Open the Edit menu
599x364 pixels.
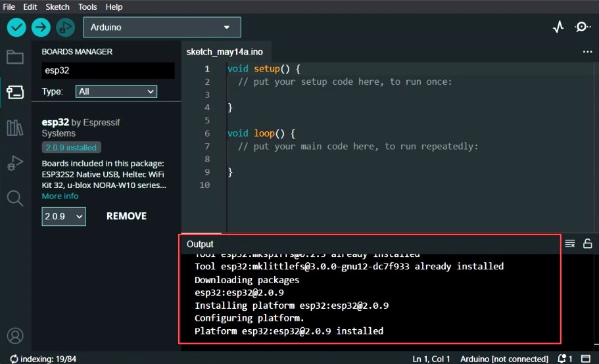coord(30,7)
